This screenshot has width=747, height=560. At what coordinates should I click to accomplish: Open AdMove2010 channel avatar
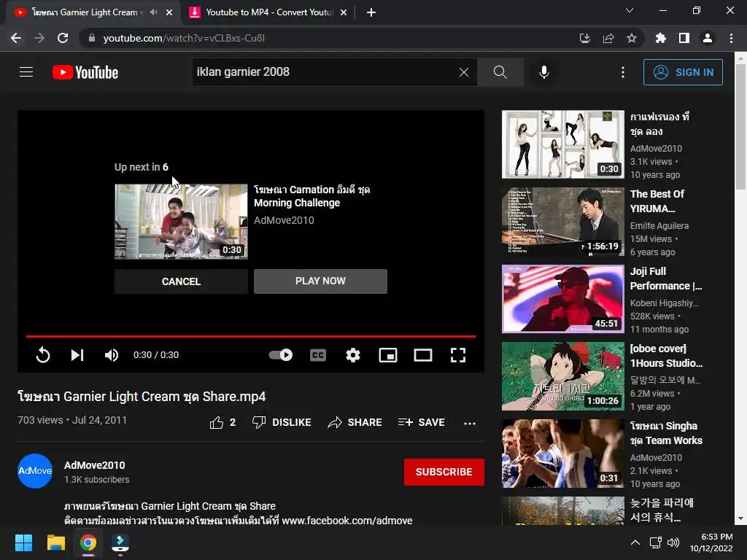pyautogui.click(x=35, y=471)
